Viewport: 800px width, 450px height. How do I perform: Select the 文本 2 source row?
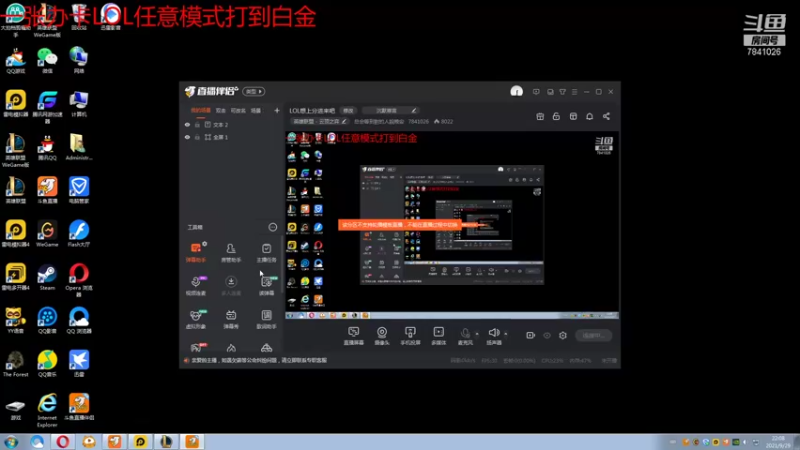tap(232, 124)
